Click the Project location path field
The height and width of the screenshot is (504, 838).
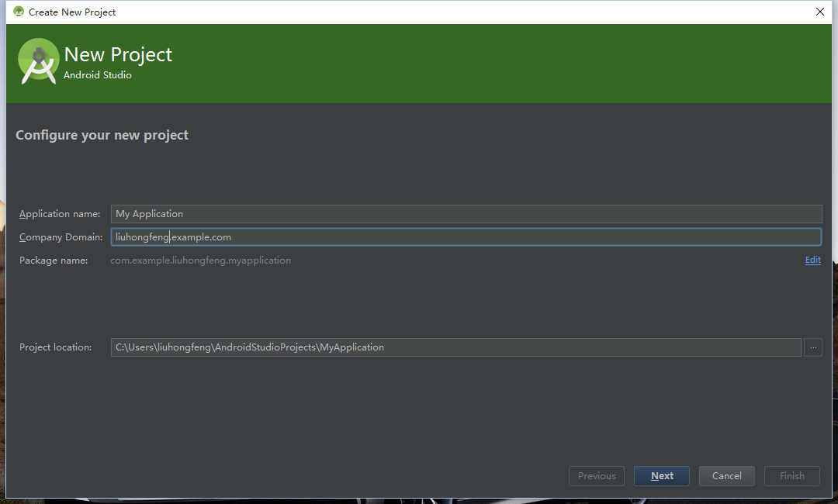click(456, 347)
